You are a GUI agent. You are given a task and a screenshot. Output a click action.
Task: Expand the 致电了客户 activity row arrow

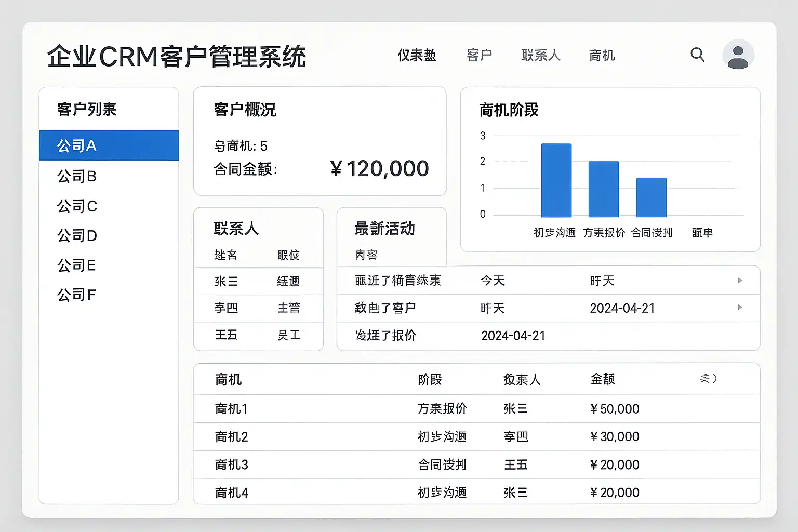pos(740,308)
